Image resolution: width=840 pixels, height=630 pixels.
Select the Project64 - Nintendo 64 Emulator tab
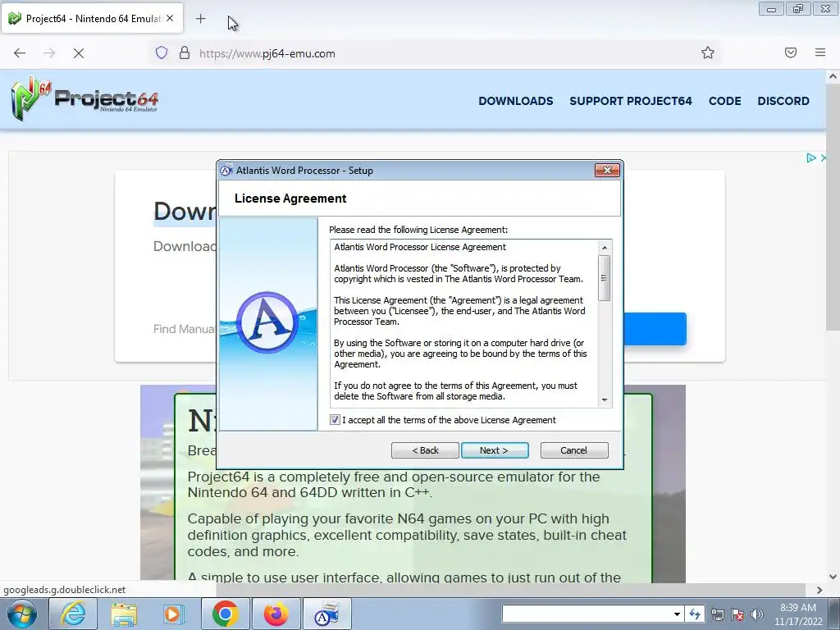pos(92,19)
